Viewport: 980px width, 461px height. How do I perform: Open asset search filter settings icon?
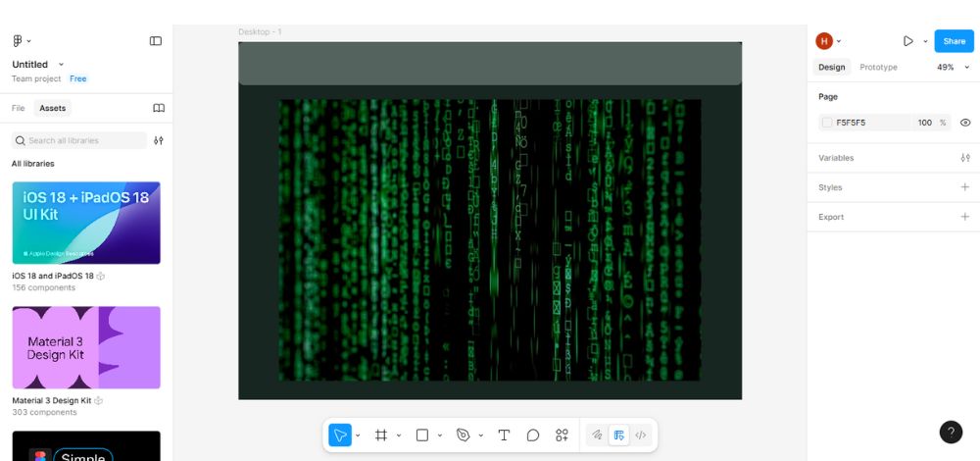pos(159,140)
